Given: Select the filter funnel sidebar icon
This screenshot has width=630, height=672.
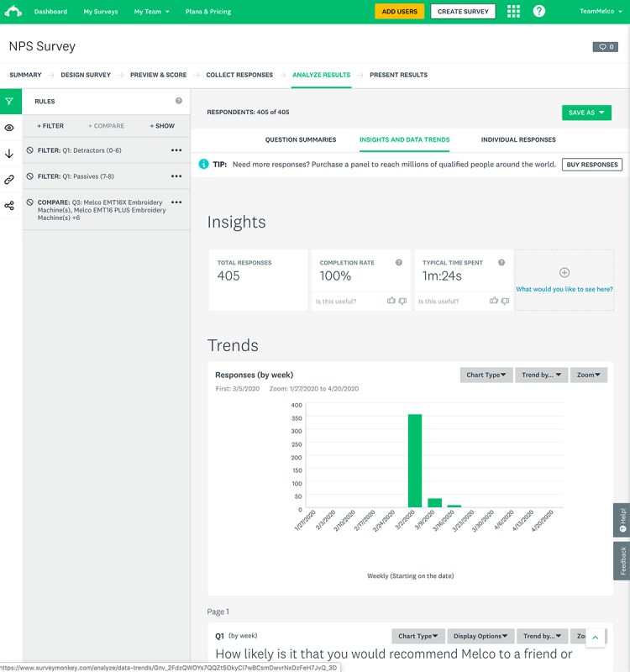Looking at the screenshot, I should 9,102.
